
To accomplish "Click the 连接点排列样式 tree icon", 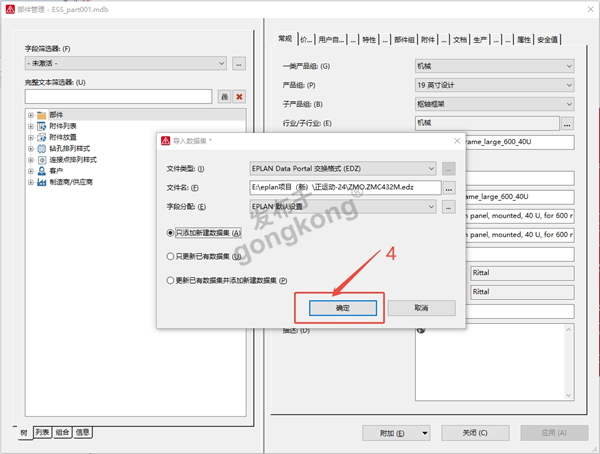I will [x=41, y=160].
